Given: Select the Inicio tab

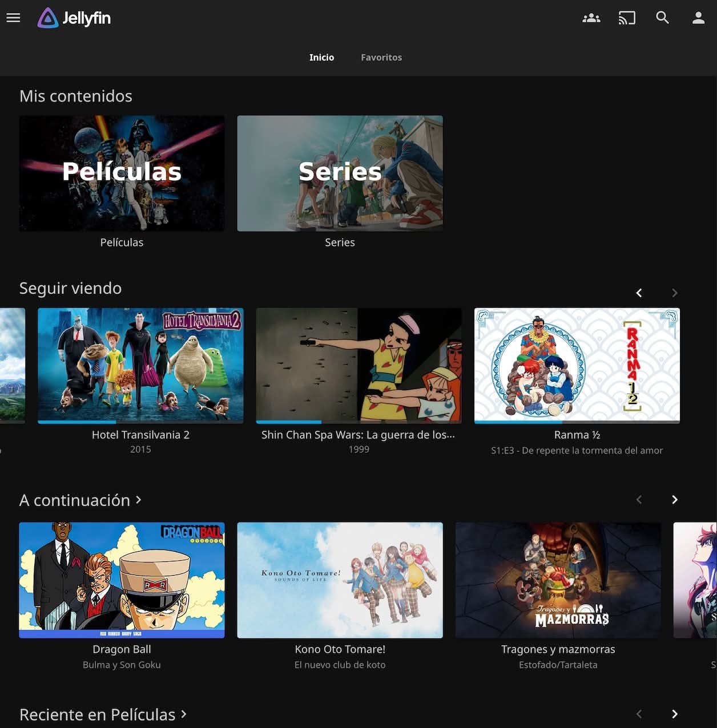Looking at the screenshot, I should click(x=321, y=57).
